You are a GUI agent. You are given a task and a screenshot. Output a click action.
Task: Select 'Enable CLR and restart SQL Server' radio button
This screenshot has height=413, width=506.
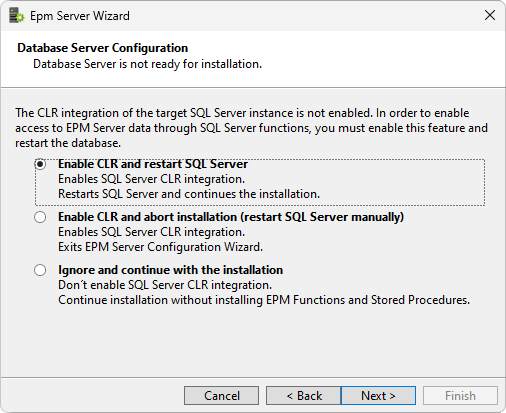click(40, 164)
